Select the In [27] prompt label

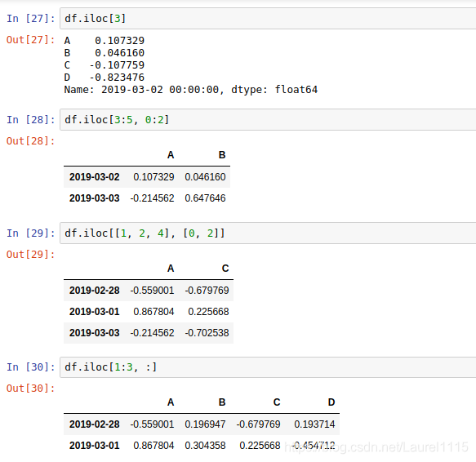[x=31, y=19]
